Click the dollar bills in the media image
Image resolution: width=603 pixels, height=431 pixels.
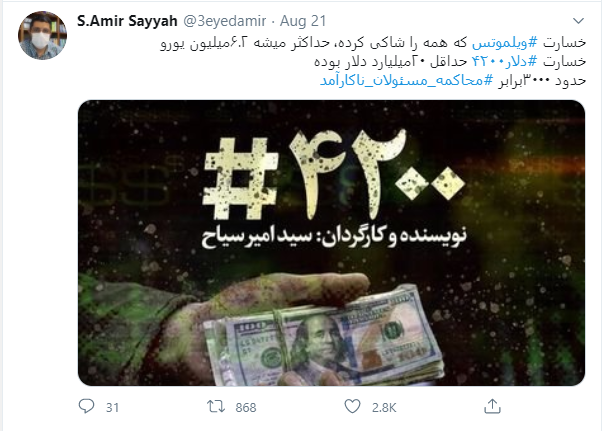(x=323, y=338)
